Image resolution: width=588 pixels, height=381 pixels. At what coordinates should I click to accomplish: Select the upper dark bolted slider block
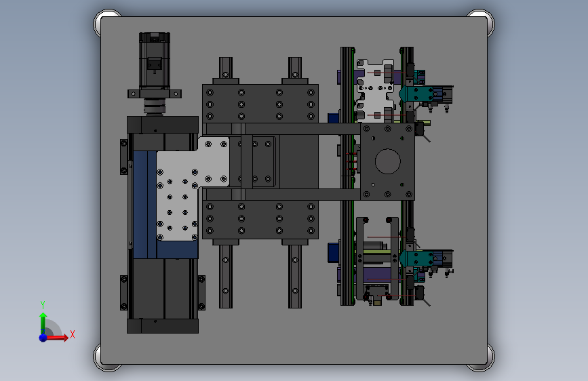(260, 104)
